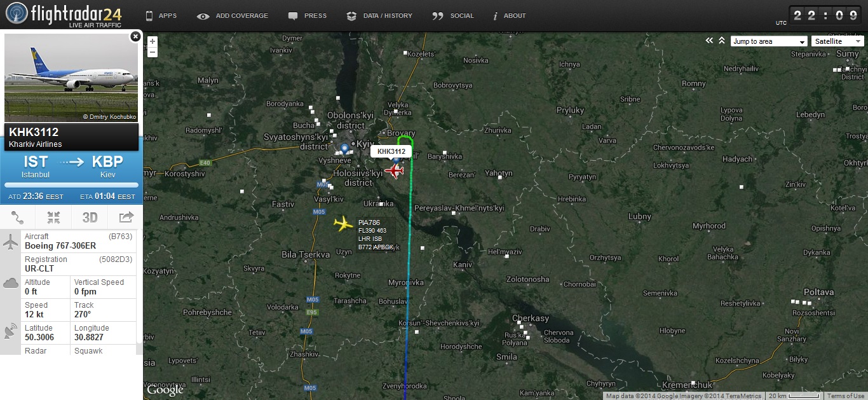Click the KHK3112 callsign heading
The height and width of the screenshot is (400, 868).
(x=34, y=132)
